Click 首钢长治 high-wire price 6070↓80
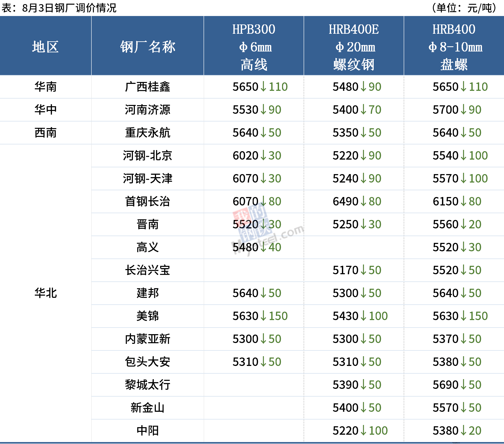Viewport: 504px width, 444px height. point(257,201)
